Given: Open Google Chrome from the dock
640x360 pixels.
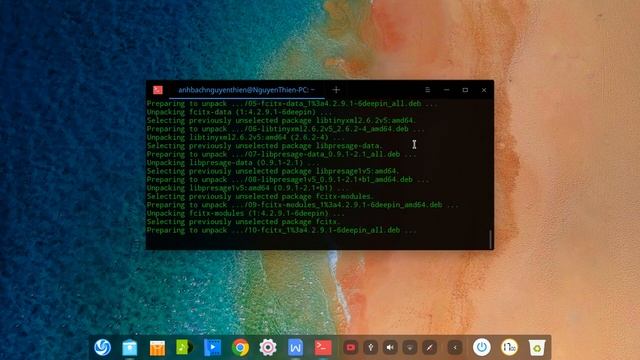Looking at the screenshot, I should click(240, 348).
